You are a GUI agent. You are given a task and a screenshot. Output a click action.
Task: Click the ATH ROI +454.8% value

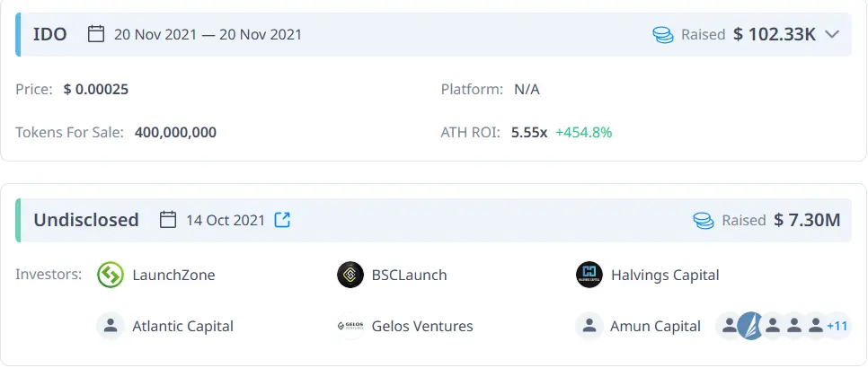(583, 132)
